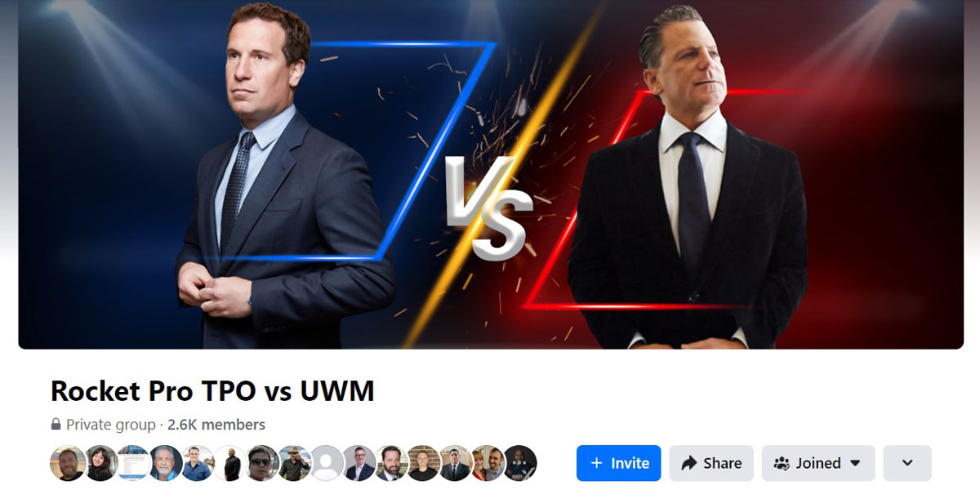
Task: Open the dark-haired woman member avatar
Action: click(100, 463)
